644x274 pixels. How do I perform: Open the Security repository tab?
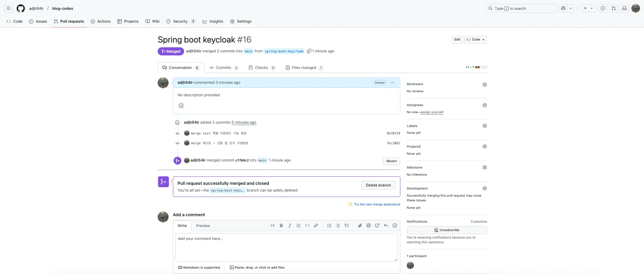coord(181,21)
